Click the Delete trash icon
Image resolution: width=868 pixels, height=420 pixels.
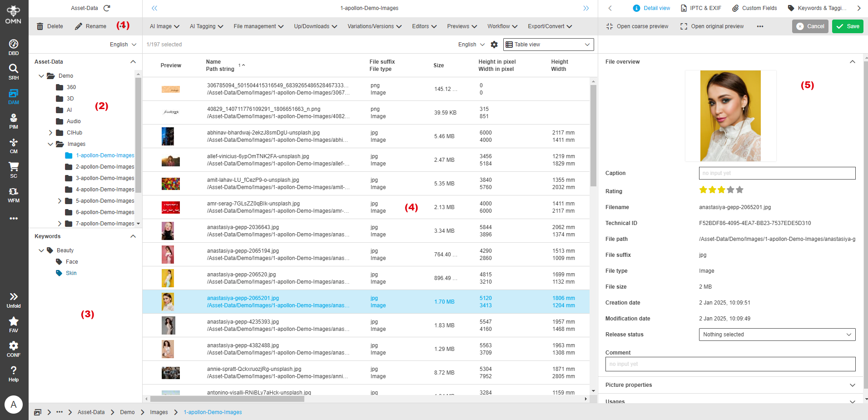pos(40,26)
